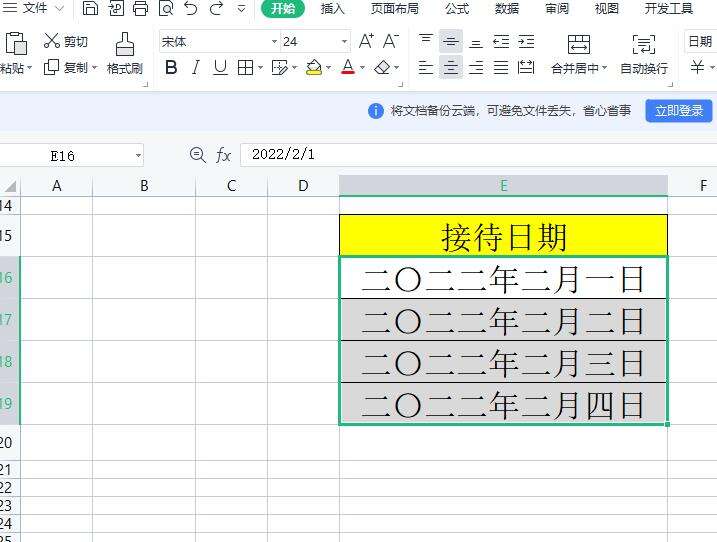Click the red font color A icon
Image resolution: width=717 pixels, height=542 pixels.
point(348,68)
